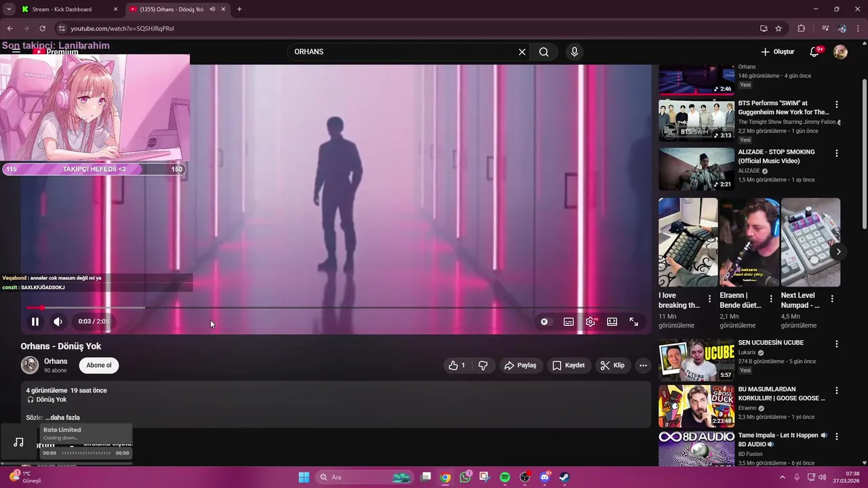Screen dimensions: 868x488
Task: Open menu for SEN UCUBESİN UCUBE video
Action: click(x=837, y=344)
